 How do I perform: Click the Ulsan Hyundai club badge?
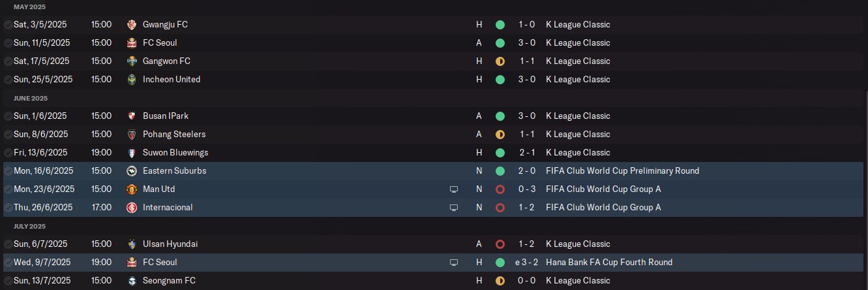[132, 244]
